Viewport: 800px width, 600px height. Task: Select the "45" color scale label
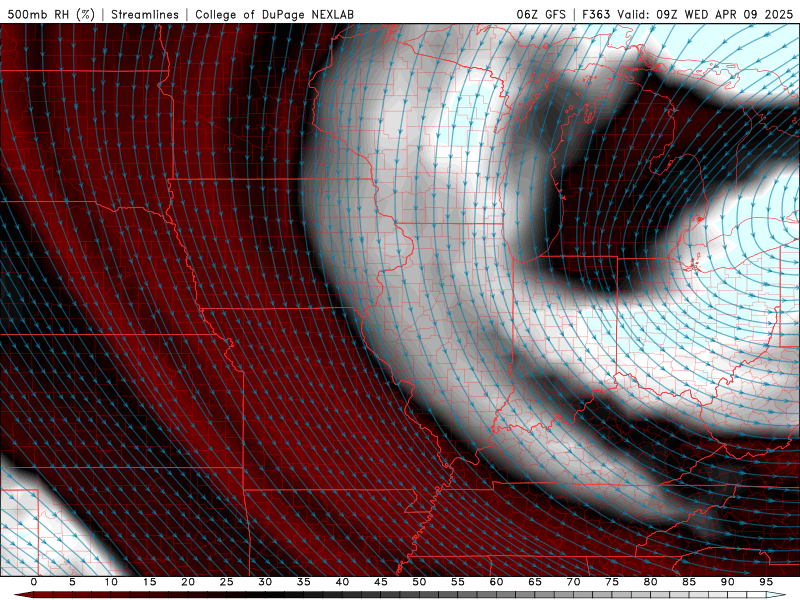(x=381, y=582)
